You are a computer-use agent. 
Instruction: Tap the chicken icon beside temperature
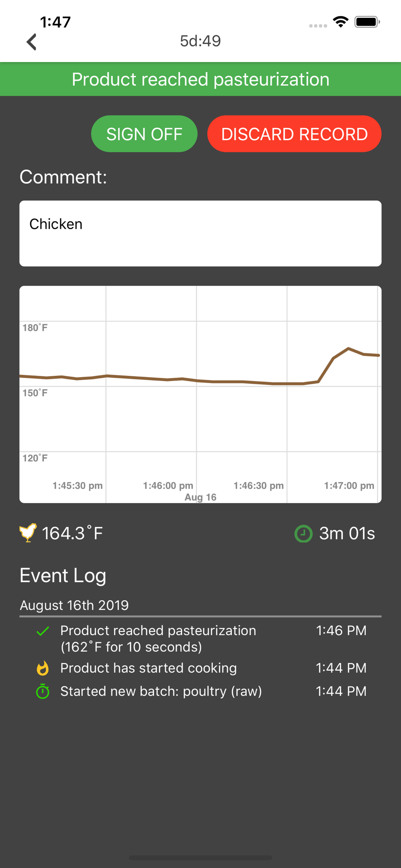(28, 533)
